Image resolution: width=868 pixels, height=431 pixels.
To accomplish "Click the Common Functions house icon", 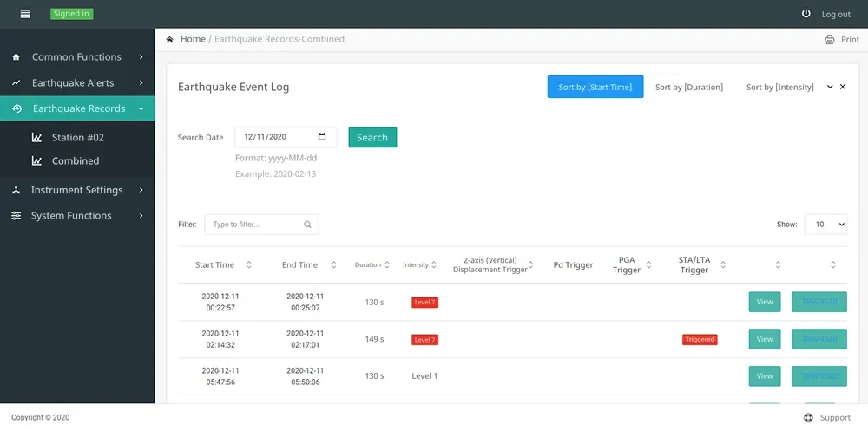I will tap(16, 57).
